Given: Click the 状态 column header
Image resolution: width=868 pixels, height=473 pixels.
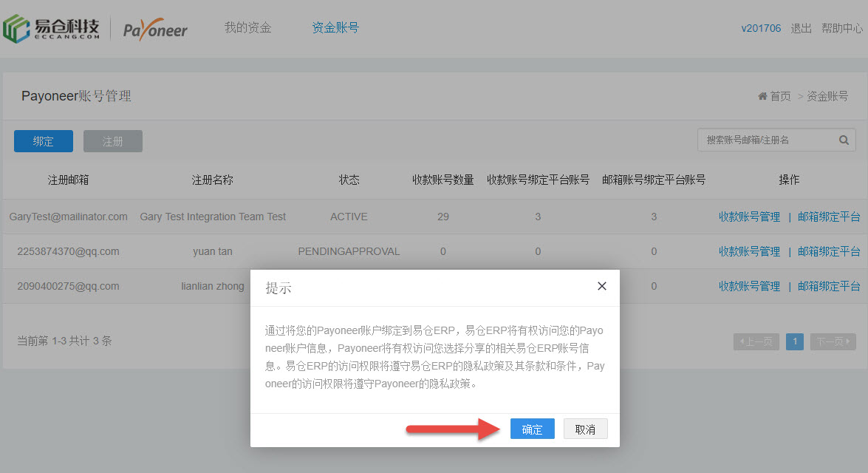Looking at the screenshot, I should pyautogui.click(x=349, y=180).
